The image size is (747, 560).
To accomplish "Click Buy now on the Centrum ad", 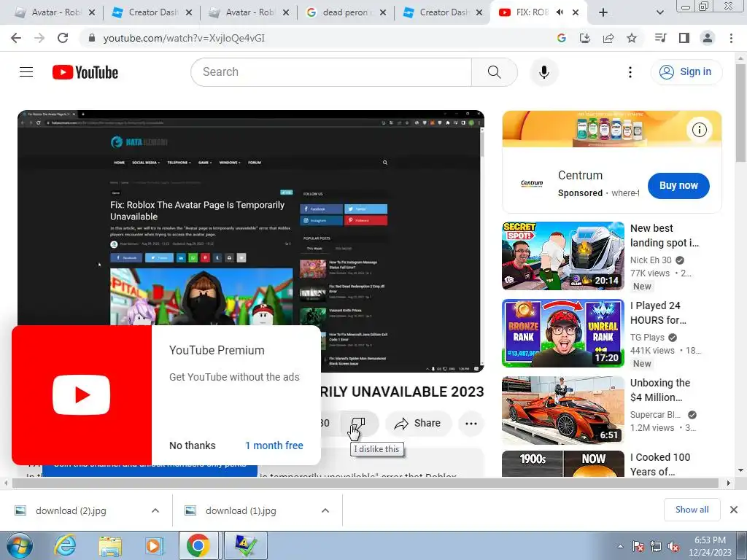I will point(678,186).
